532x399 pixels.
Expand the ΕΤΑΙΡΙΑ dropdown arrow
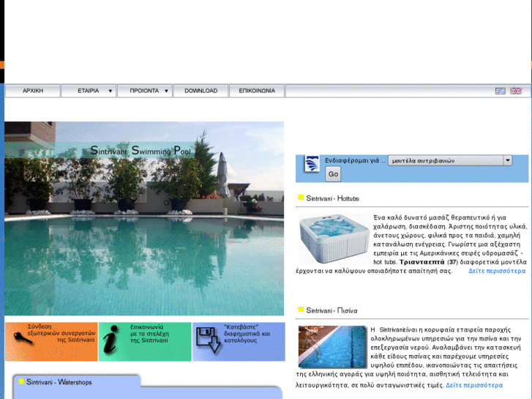pos(110,91)
